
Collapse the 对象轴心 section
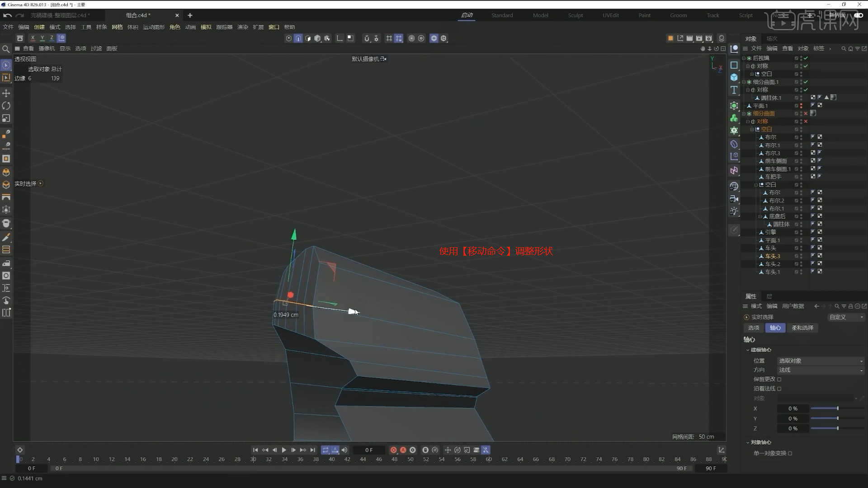coord(748,443)
